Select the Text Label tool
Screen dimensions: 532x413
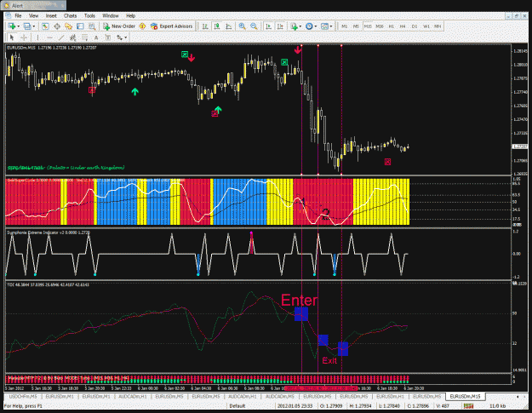point(108,37)
